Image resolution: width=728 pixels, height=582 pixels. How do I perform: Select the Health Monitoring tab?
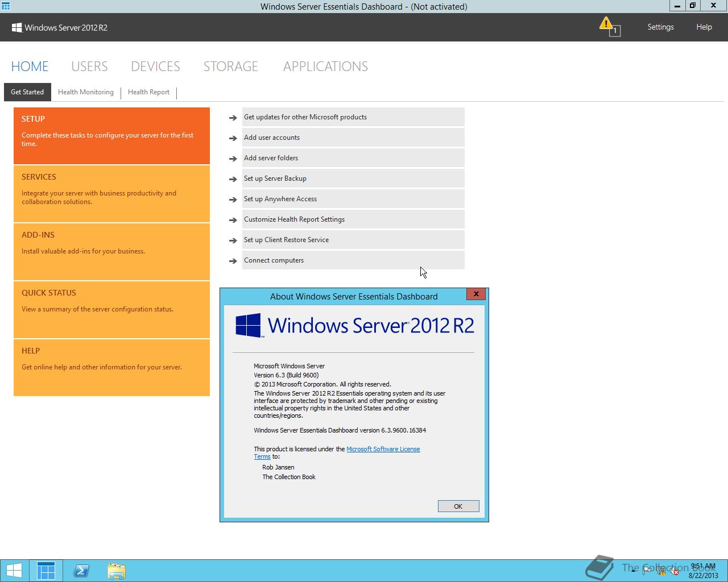(x=86, y=92)
